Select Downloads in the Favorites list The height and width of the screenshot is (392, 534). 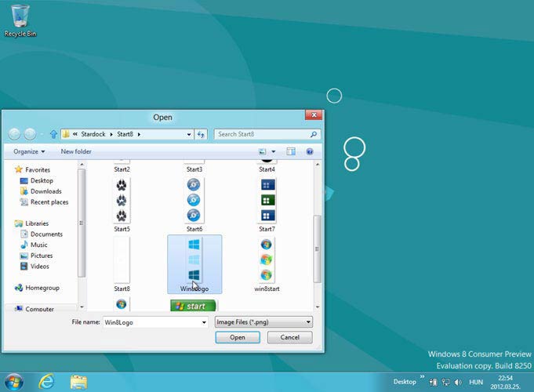(45, 191)
